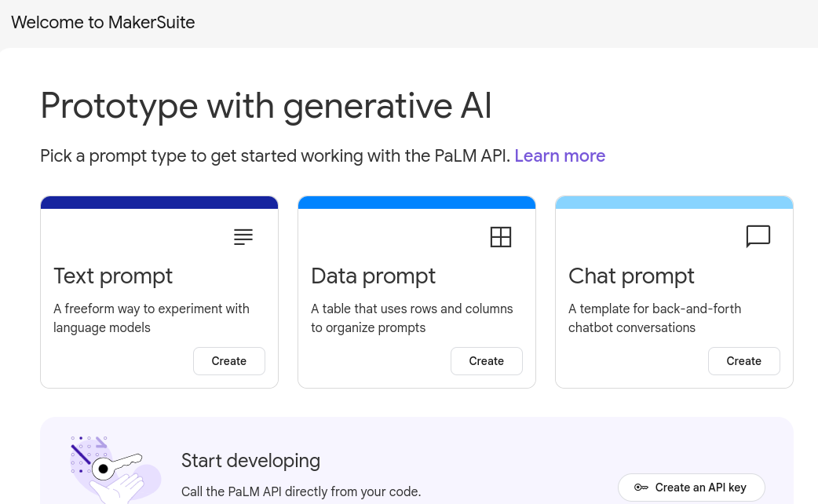Click the Text prompt lines icon
This screenshot has width=818, height=504.
pyautogui.click(x=243, y=237)
